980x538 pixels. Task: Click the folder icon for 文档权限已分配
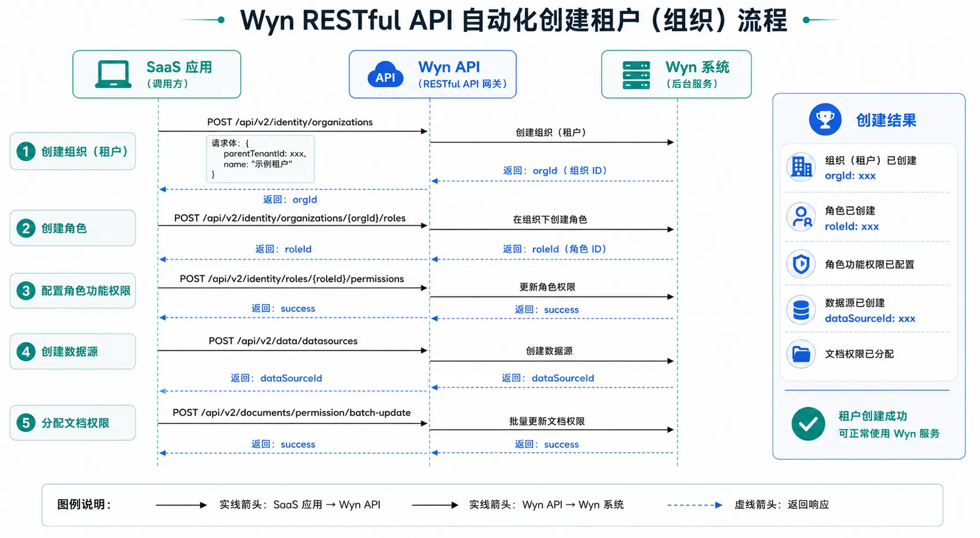(802, 353)
